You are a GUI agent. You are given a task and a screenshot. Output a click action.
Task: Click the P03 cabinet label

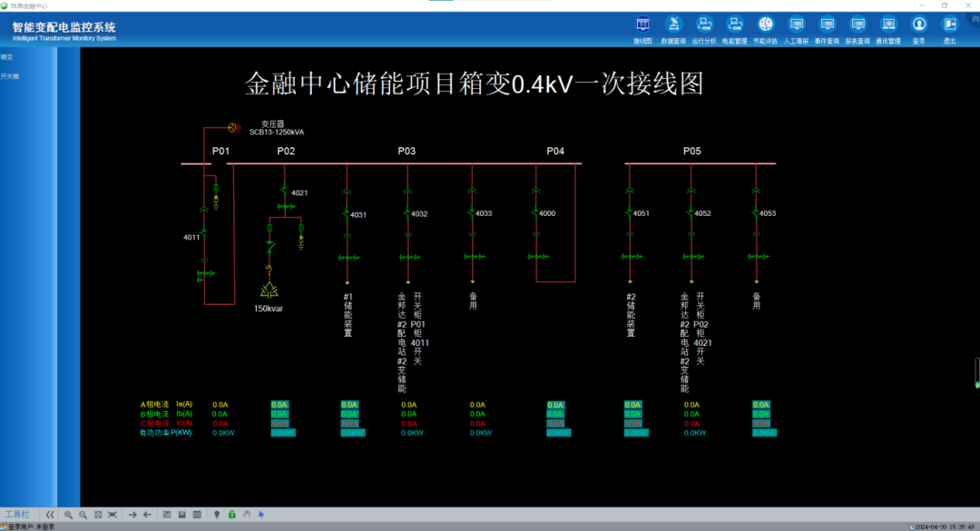(407, 152)
